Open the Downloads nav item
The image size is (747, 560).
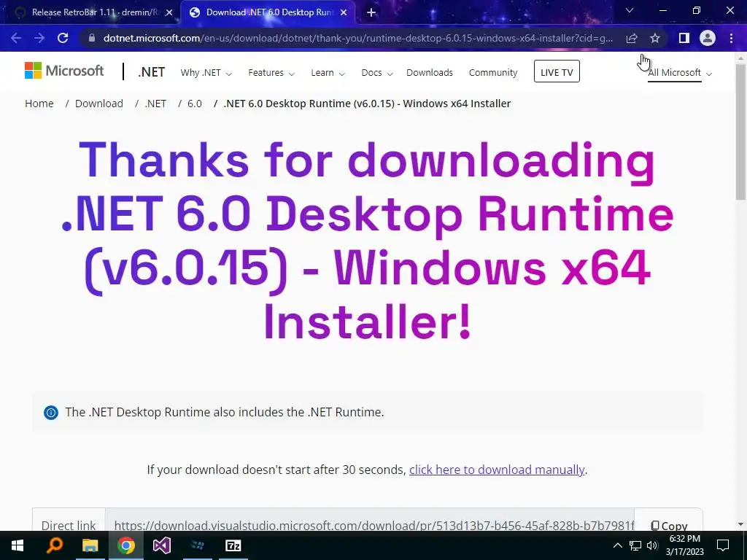[429, 73]
